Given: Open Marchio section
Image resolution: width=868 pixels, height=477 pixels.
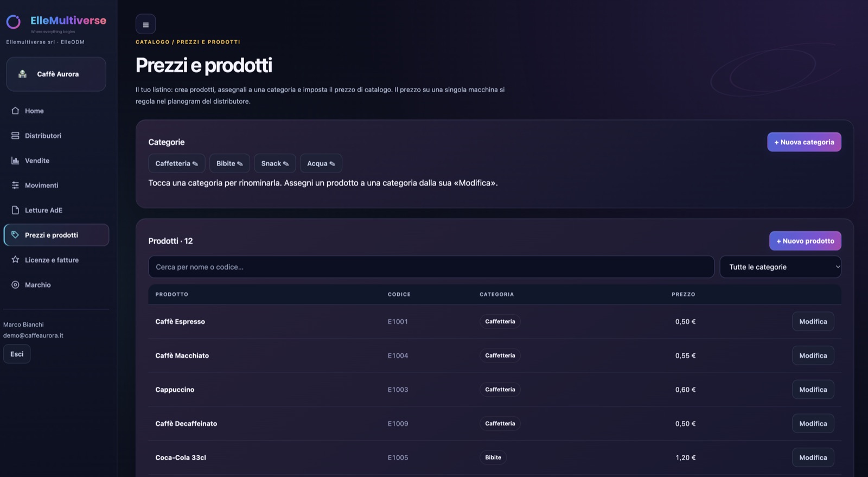Looking at the screenshot, I should pos(56,285).
